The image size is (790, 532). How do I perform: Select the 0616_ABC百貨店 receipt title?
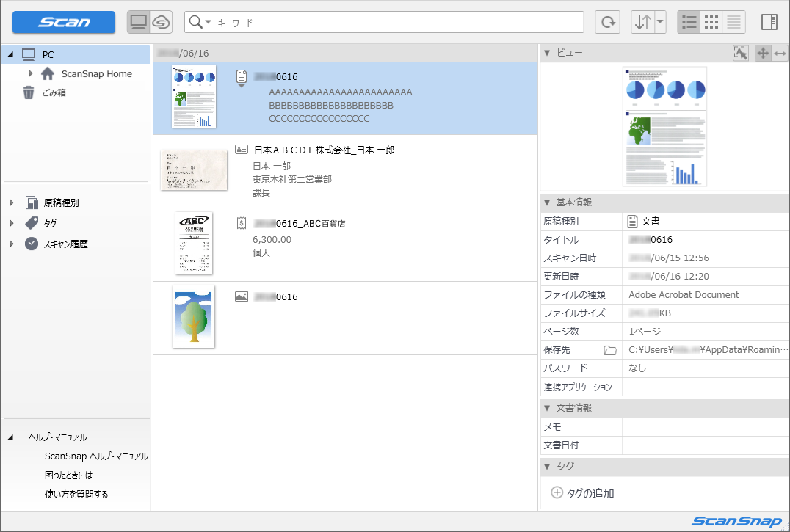click(300, 224)
